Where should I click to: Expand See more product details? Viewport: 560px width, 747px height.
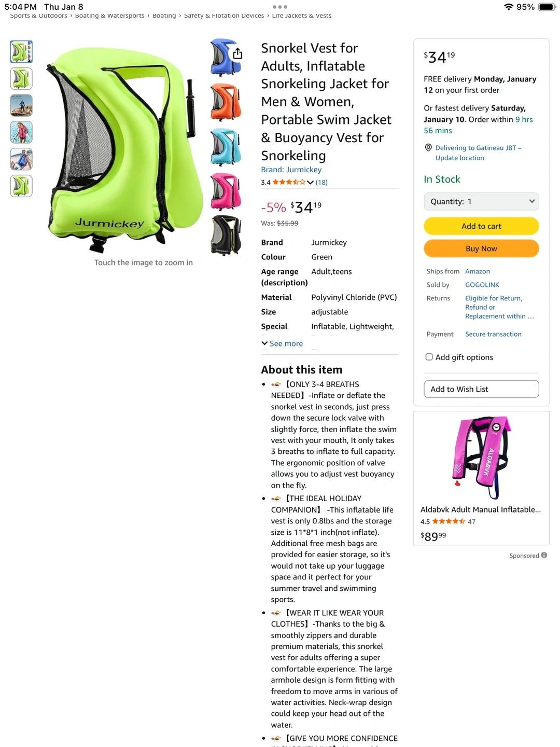pyautogui.click(x=282, y=343)
